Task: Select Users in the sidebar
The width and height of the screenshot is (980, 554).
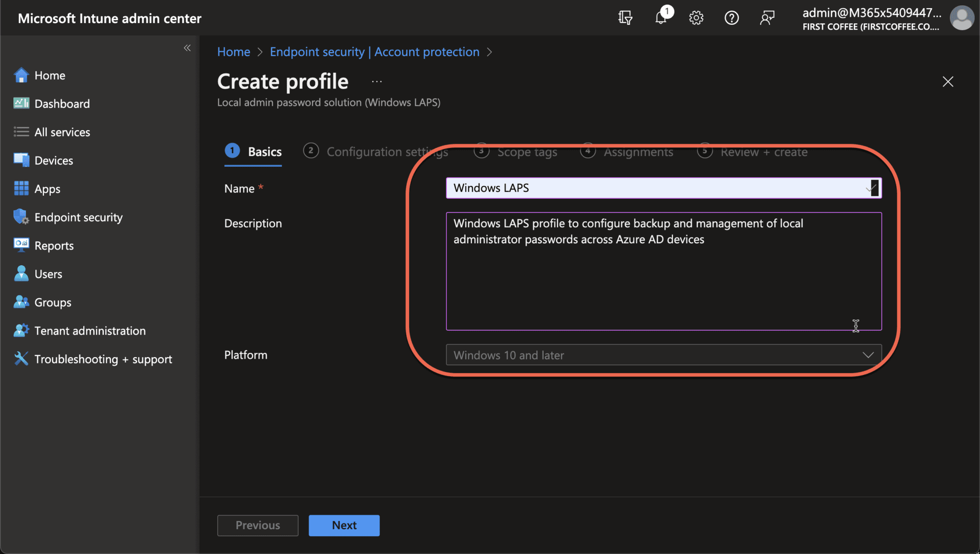Action: click(48, 273)
